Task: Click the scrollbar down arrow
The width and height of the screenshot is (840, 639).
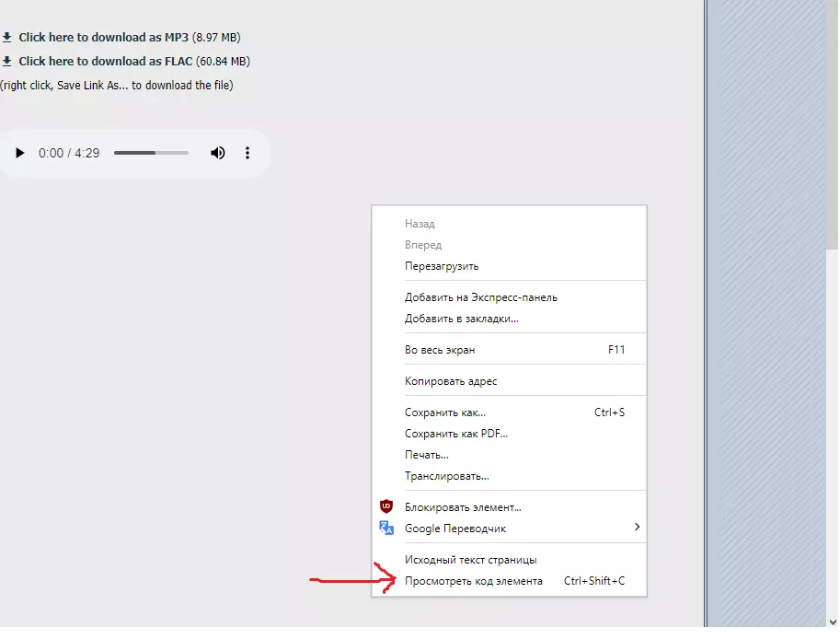Action: [833, 623]
